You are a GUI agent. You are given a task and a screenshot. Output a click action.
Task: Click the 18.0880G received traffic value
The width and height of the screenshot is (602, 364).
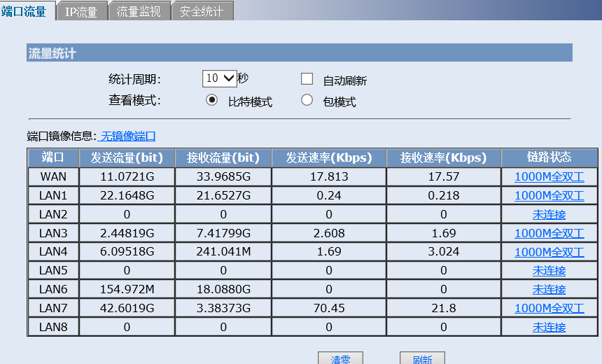click(x=223, y=290)
